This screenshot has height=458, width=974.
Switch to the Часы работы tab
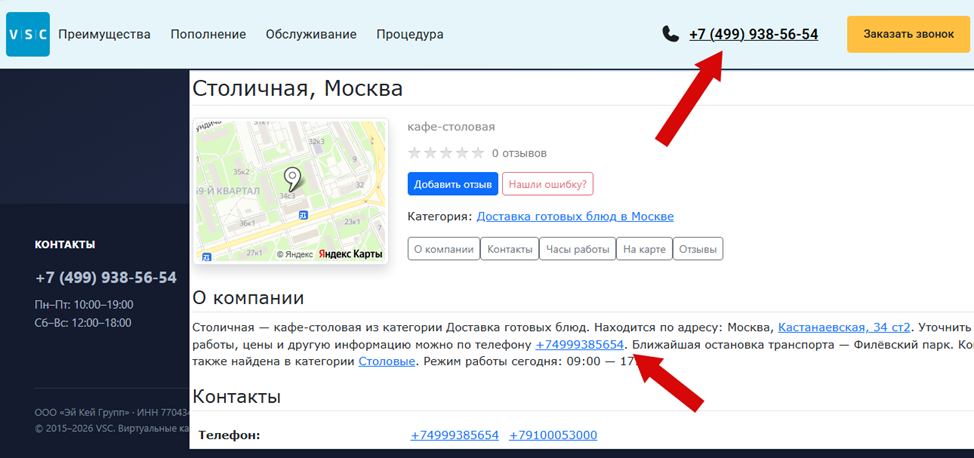click(x=577, y=249)
